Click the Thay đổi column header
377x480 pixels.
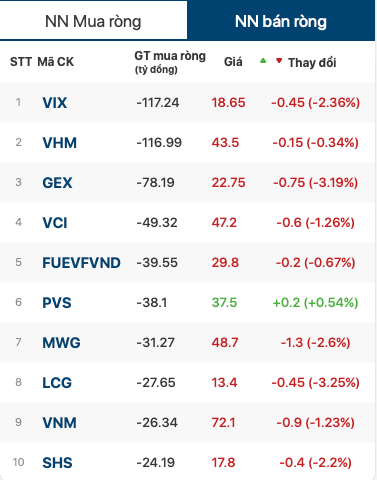click(312, 62)
